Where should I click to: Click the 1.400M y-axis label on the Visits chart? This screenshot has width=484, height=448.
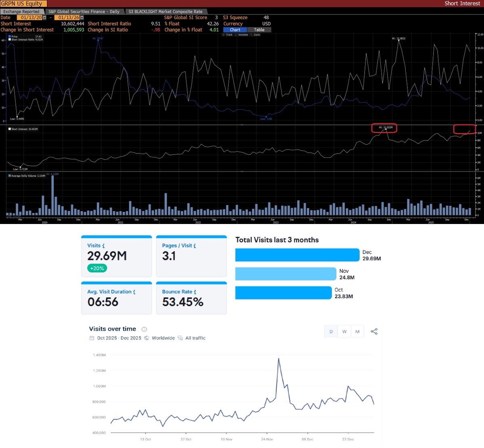(x=99, y=355)
